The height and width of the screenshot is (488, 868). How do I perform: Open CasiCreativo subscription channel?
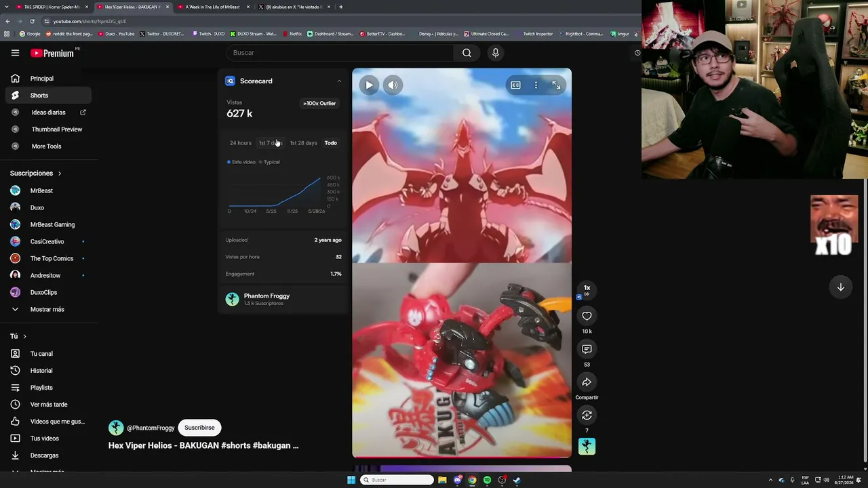(48, 242)
